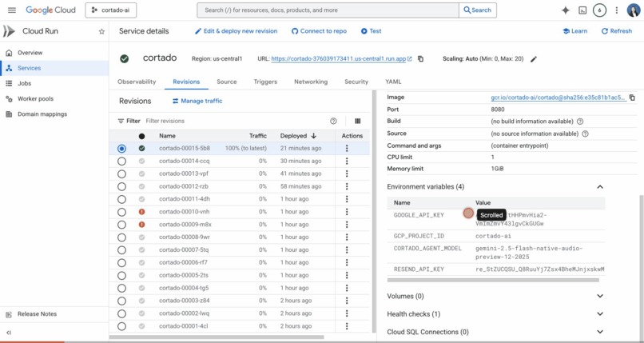644x343 pixels.
Task: Show help for Build information
Action: click(x=580, y=122)
